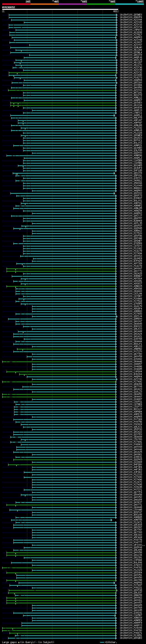This screenshot has width=146, height=644.
Task: Click hit label UniRef100_P24006
Action: pyautogui.click(x=131, y=628)
